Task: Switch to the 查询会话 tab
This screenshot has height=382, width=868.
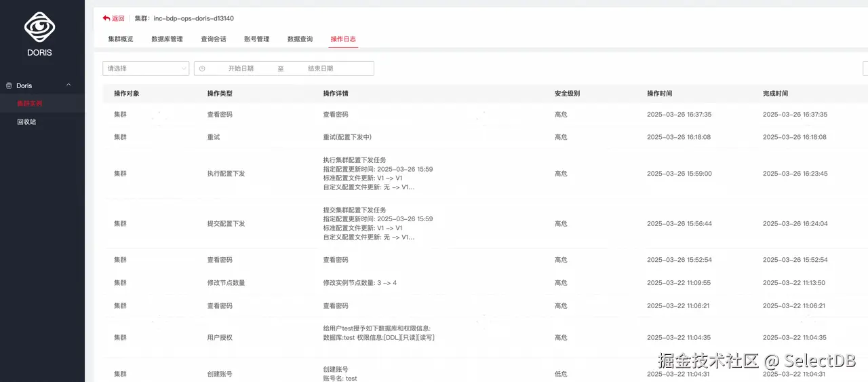Action: (214, 39)
